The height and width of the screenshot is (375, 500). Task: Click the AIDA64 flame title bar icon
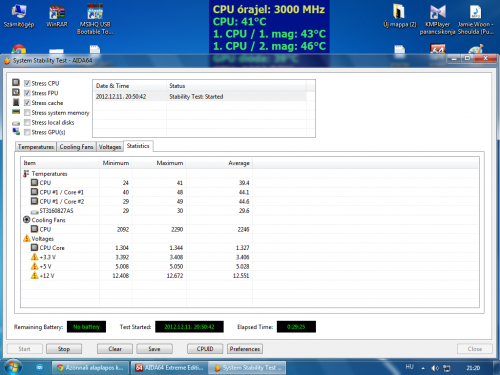tap(7, 61)
